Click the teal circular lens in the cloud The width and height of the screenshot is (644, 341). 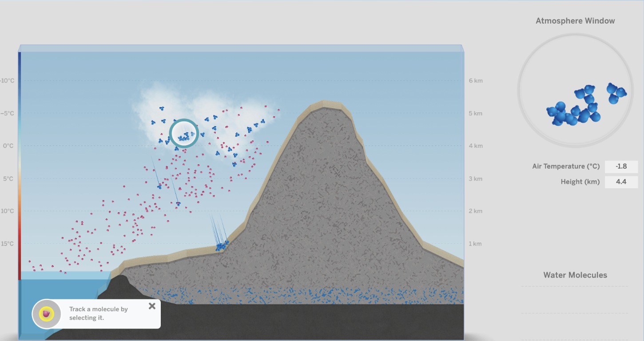pos(183,133)
